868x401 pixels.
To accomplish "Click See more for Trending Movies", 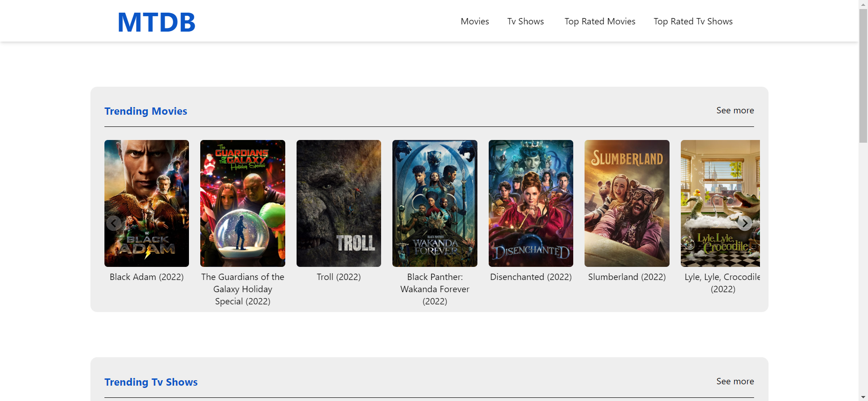I will [x=735, y=111].
